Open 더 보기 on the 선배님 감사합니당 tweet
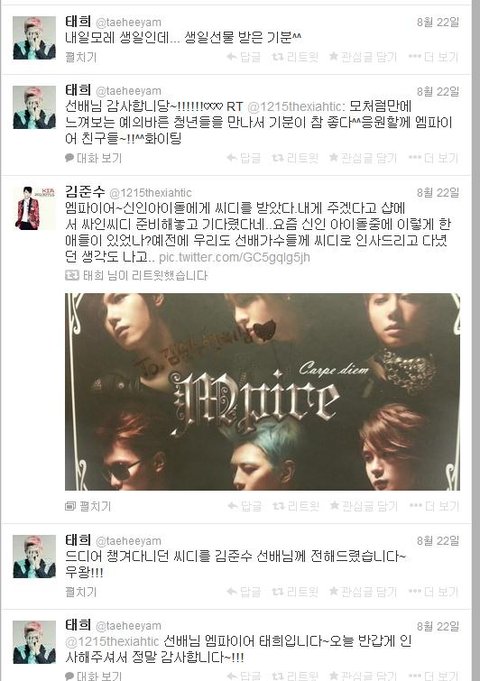The image size is (480, 681). [x=434, y=158]
